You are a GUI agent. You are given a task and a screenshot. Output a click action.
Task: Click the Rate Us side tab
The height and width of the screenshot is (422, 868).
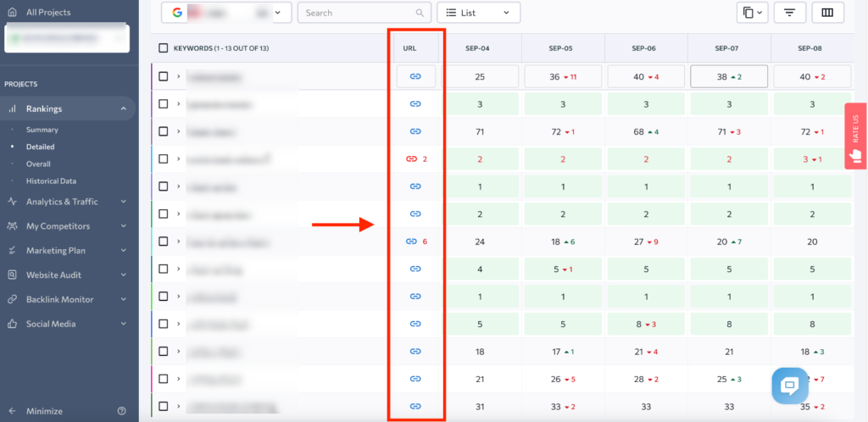pyautogui.click(x=855, y=136)
